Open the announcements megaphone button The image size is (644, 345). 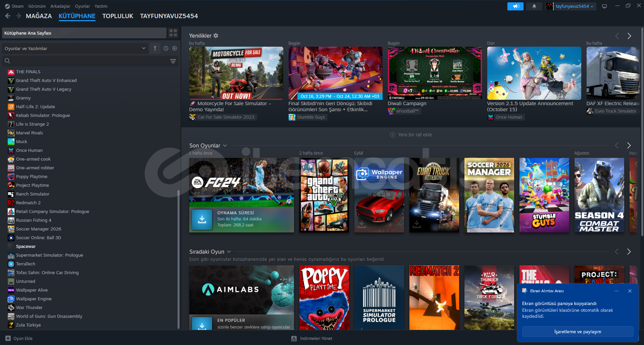pyautogui.click(x=515, y=6)
